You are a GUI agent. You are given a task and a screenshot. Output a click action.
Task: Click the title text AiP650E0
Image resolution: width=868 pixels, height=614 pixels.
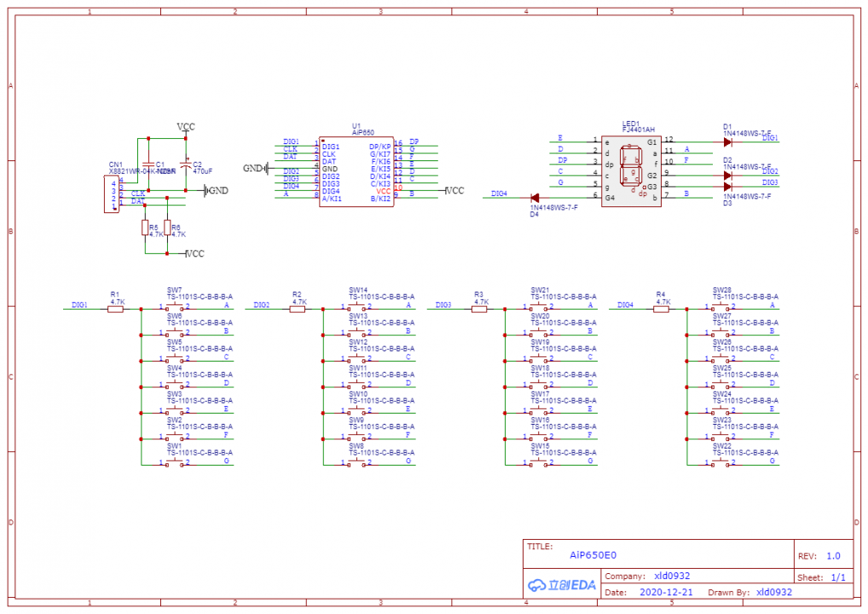[x=593, y=555]
